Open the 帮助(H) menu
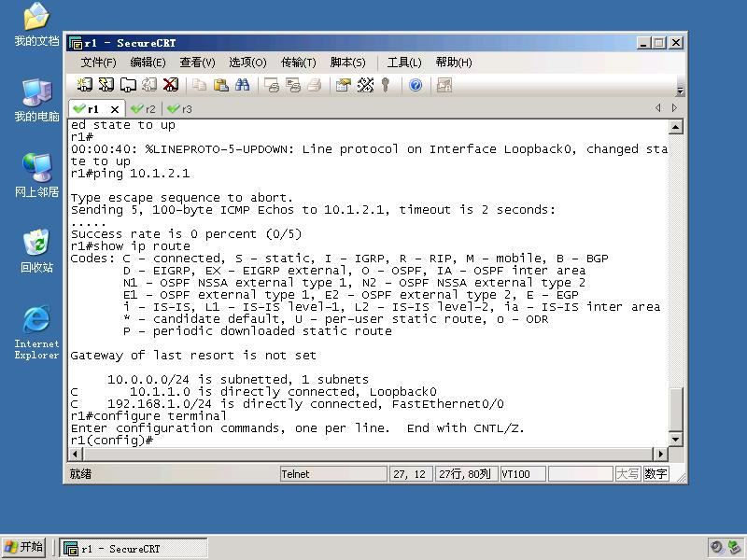747x560 pixels. click(x=454, y=63)
